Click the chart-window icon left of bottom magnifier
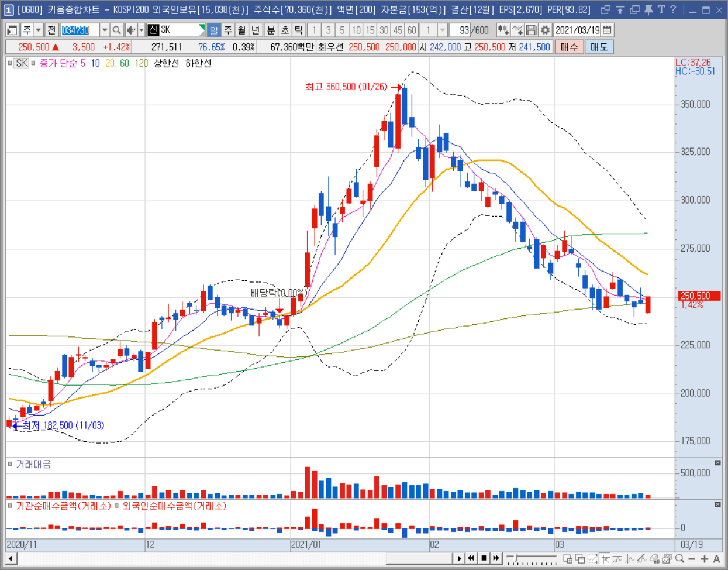The width and height of the screenshot is (728, 570). pos(667,559)
